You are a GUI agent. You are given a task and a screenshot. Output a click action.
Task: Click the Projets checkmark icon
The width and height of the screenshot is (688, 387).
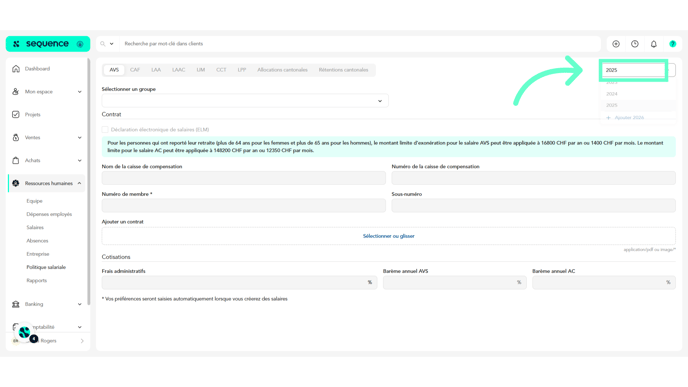(16, 115)
